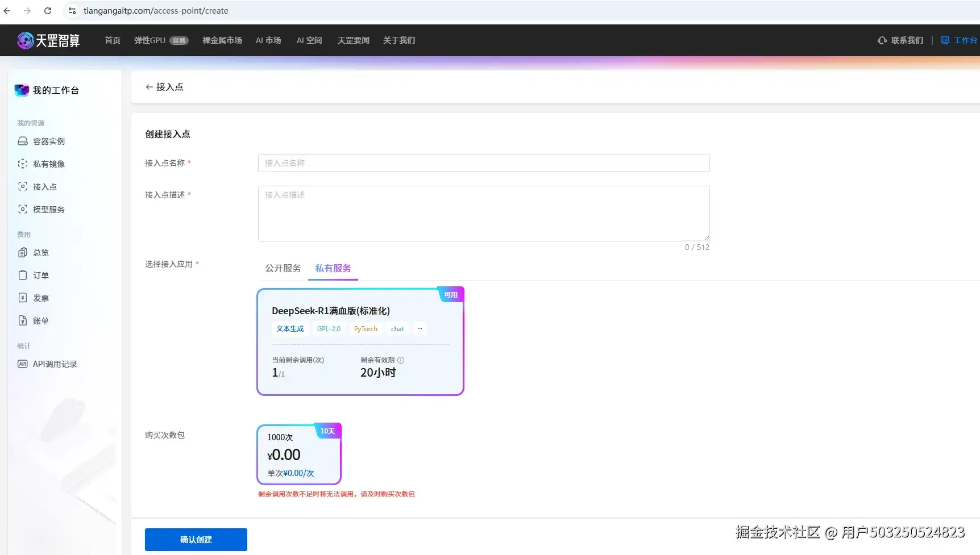
Task: Click the 单次¥0.00/次 unit price text
Action: coord(290,473)
